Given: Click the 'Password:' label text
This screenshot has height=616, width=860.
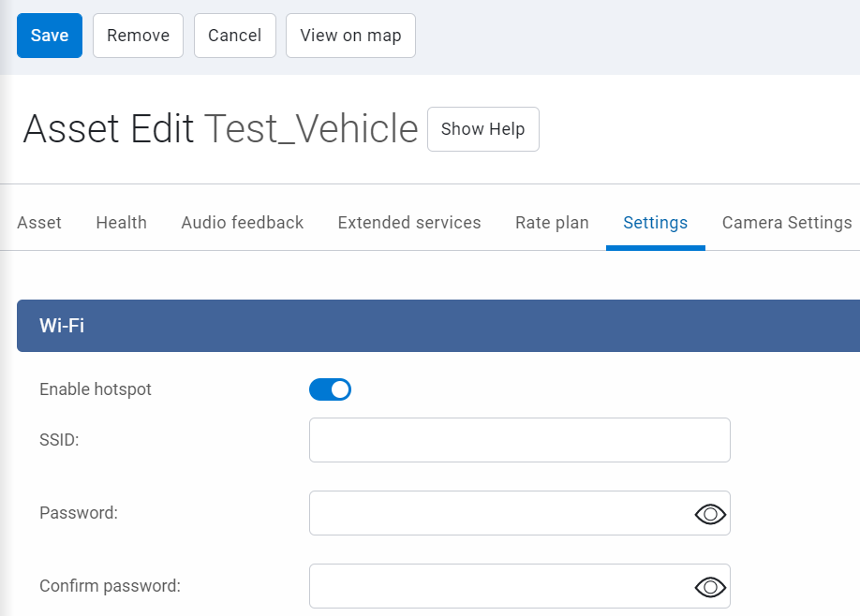Looking at the screenshot, I should tap(79, 512).
